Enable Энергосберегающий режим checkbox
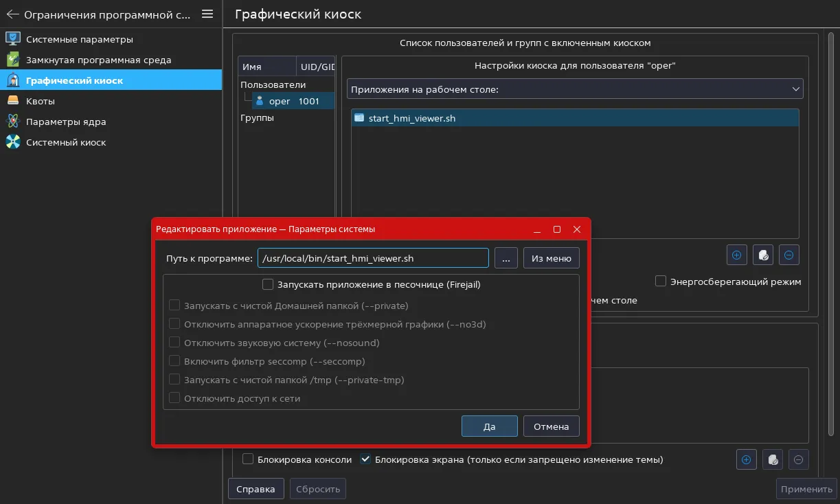Viewport: 840px width, 504px height. [661, 282]
